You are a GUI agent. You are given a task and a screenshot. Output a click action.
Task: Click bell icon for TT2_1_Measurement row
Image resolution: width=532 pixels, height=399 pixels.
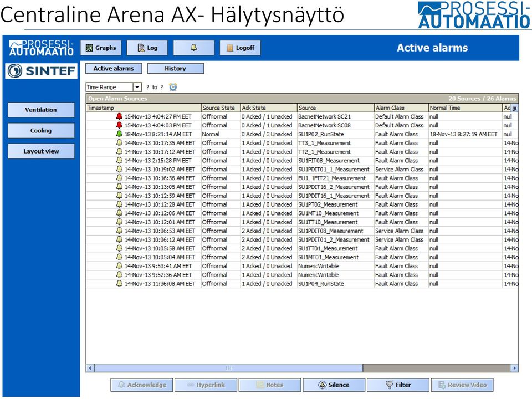click(119, 152)
